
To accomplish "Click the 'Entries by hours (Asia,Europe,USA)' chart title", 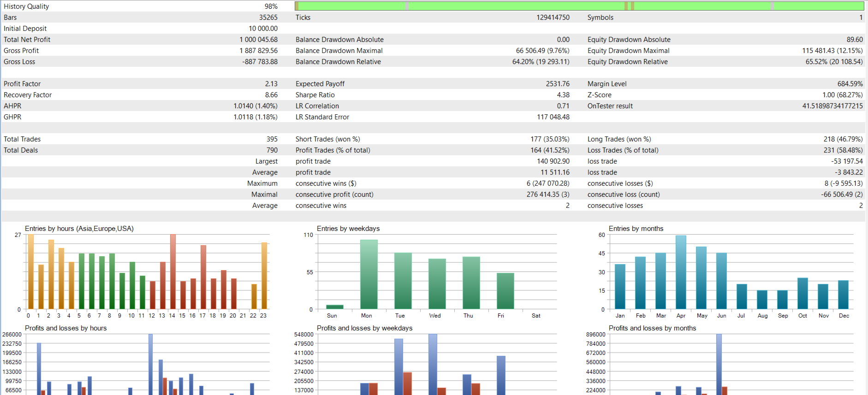I will 79,229.
